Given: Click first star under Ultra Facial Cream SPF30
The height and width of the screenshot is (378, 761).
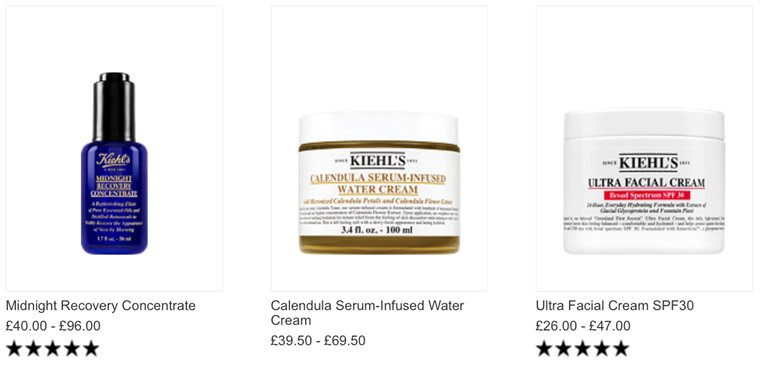Looking at the screenshot, I should pyautogui.click(x=544, y=348).
